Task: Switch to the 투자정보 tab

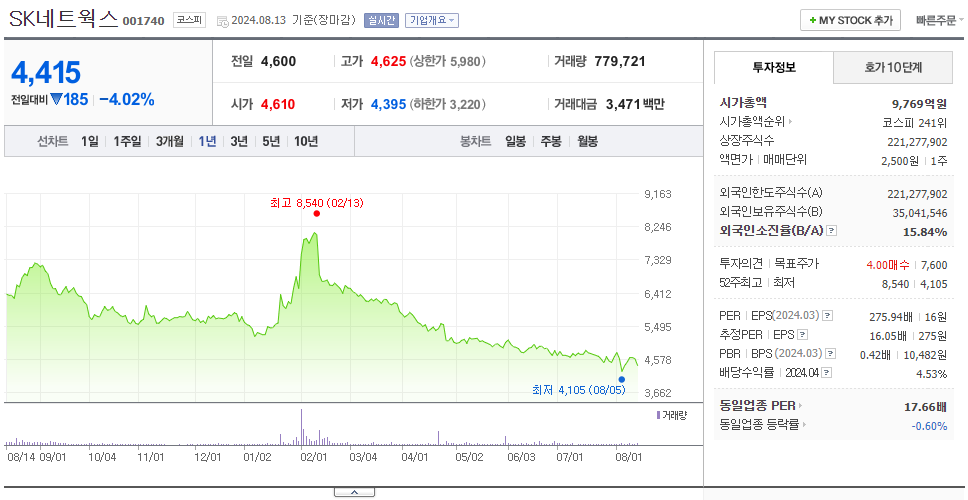Action: [774, 68]
